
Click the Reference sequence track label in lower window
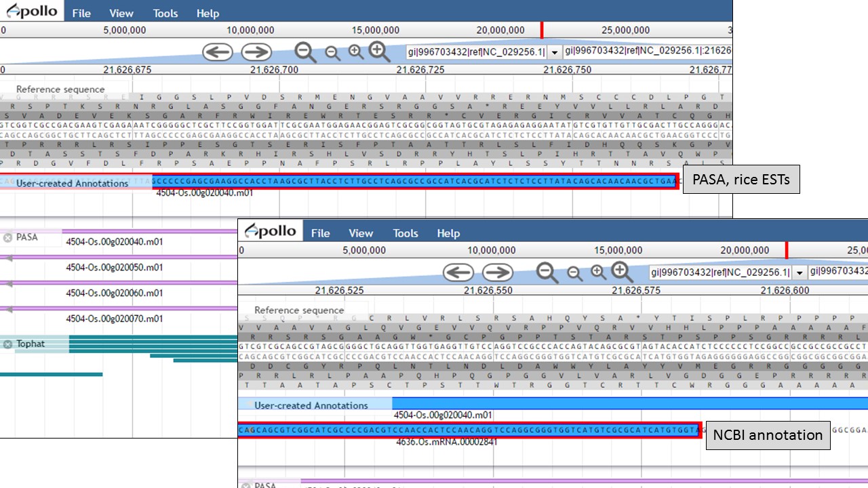pos(299,310)
